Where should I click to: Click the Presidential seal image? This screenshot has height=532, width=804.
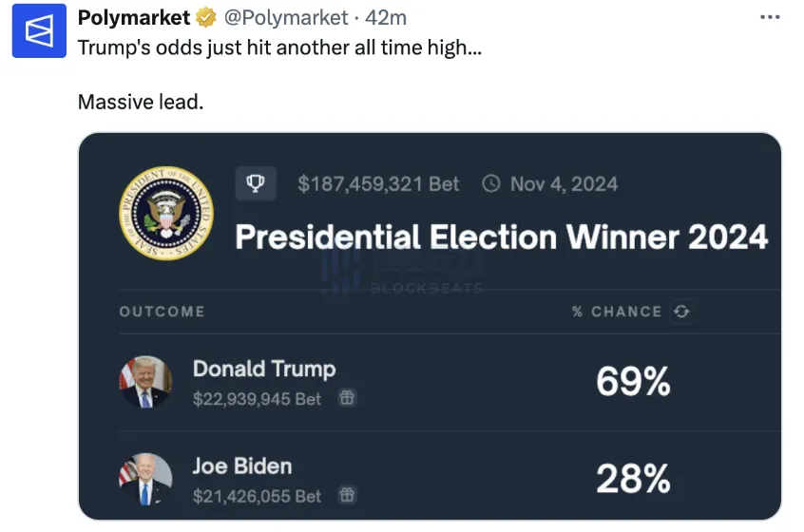166,216
